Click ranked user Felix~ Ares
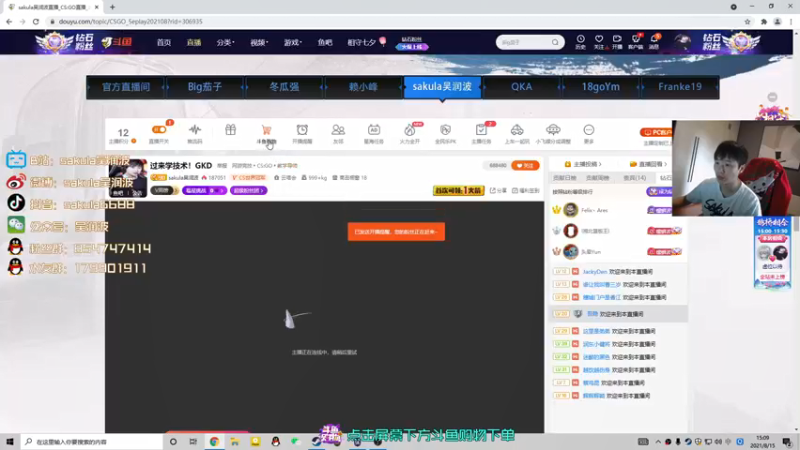800x450 pixels. coord(595,210)
